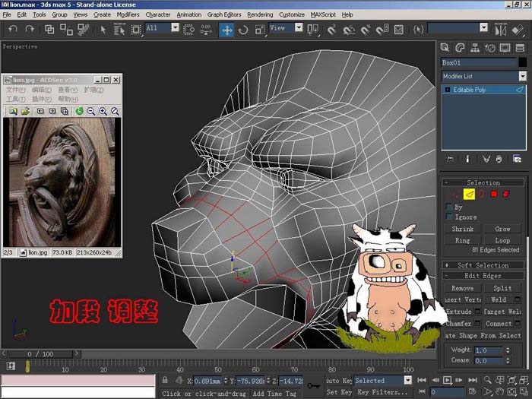Open Extrude settings box
The width and height of the screenshot is (532, 399).
[x=477, y=311]
